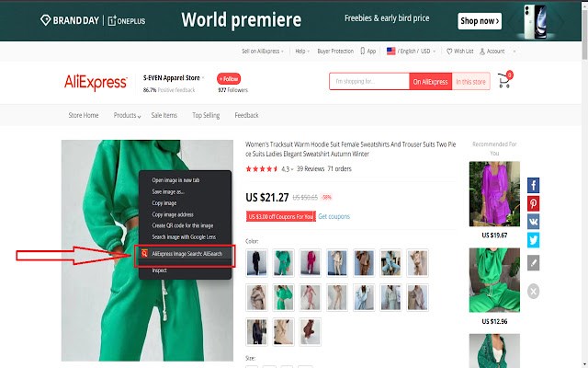Focus the I'm shopping for search field
This screenshot has width=588, height=368.
coord(369,82)
